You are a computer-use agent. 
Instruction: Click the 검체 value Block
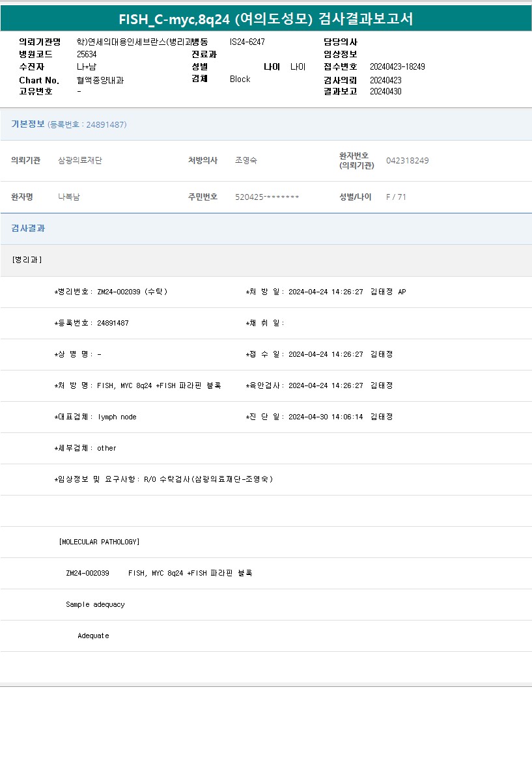(x=240, y=79)
